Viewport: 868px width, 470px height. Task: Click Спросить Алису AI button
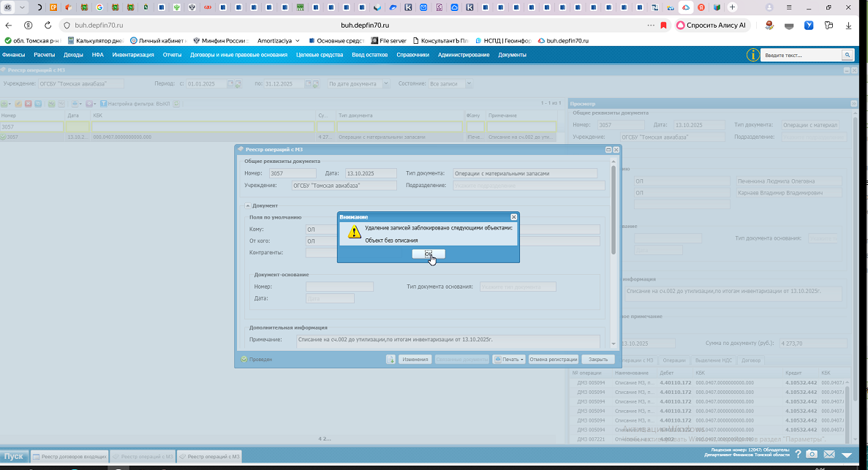[x=712, y=26]
